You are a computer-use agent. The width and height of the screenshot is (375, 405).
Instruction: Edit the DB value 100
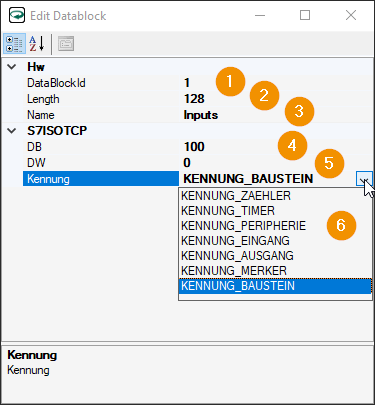[x=276, y=147]
